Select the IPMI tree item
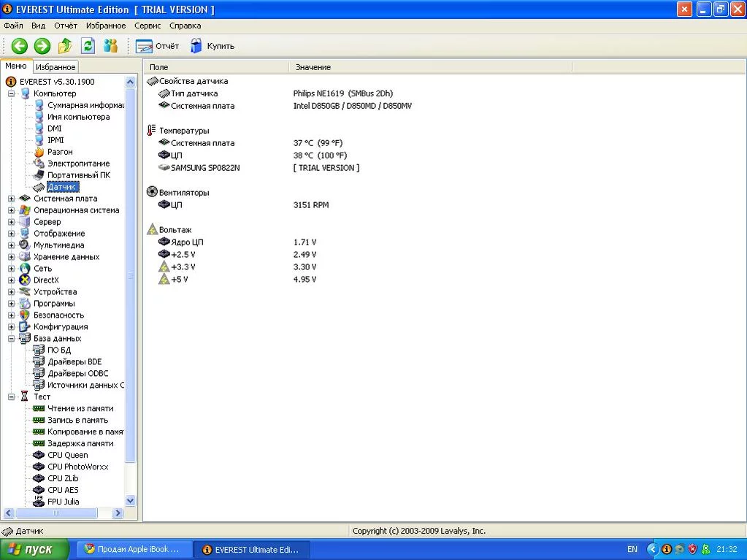 pos(55,140)
